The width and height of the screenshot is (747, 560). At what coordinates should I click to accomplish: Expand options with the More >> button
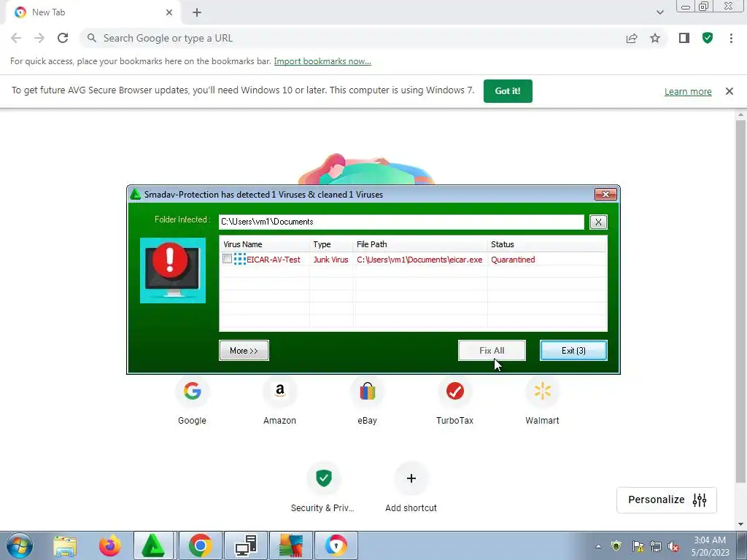[x=244, y=351]
